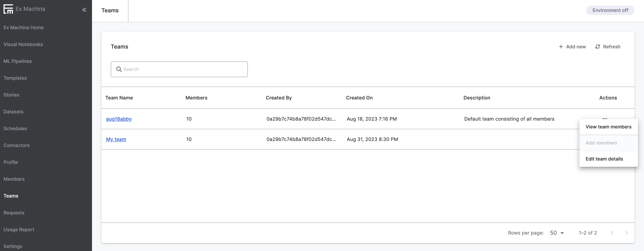Open the My team link
This screenshot has height=251, width=644.
(116, 139)
